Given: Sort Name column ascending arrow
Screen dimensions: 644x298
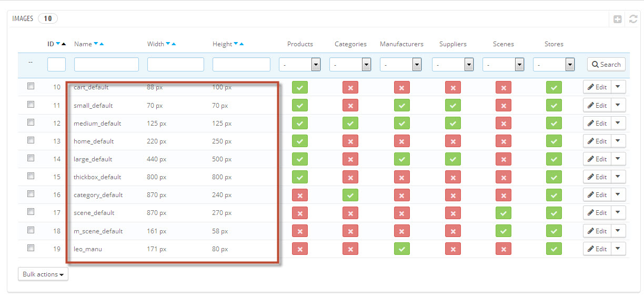Looking at the screenshot, I should 102,44.
